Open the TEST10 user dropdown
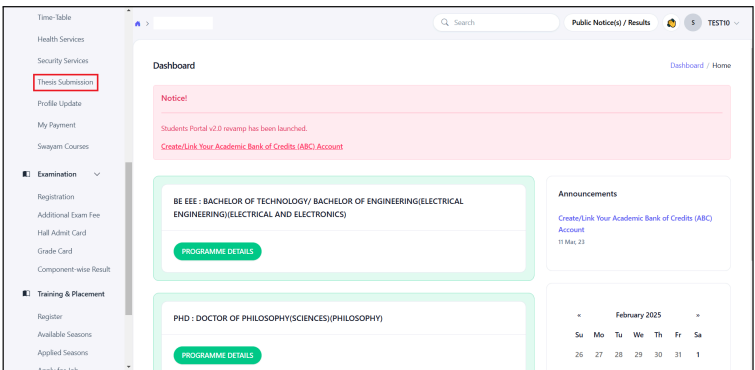755x370 pixels. click(723, 23)
